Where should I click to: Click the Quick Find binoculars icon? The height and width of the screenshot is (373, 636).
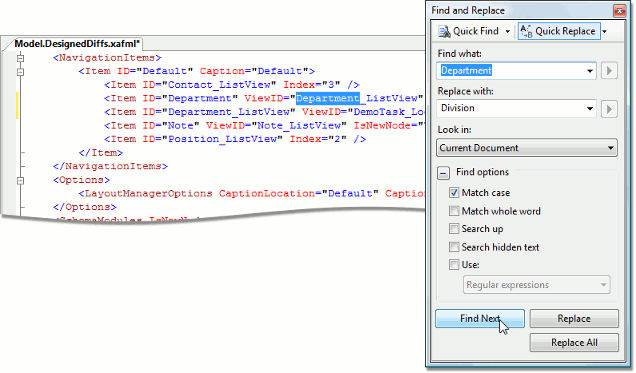(x=445, y=31)
